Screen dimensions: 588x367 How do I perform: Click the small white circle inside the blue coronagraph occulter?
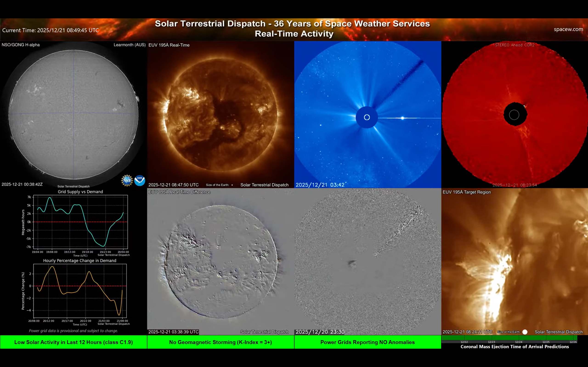[367, 117]
